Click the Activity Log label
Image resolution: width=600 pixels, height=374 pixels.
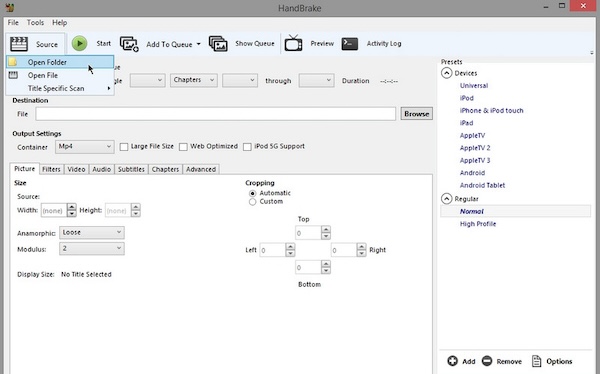[384, 44]
